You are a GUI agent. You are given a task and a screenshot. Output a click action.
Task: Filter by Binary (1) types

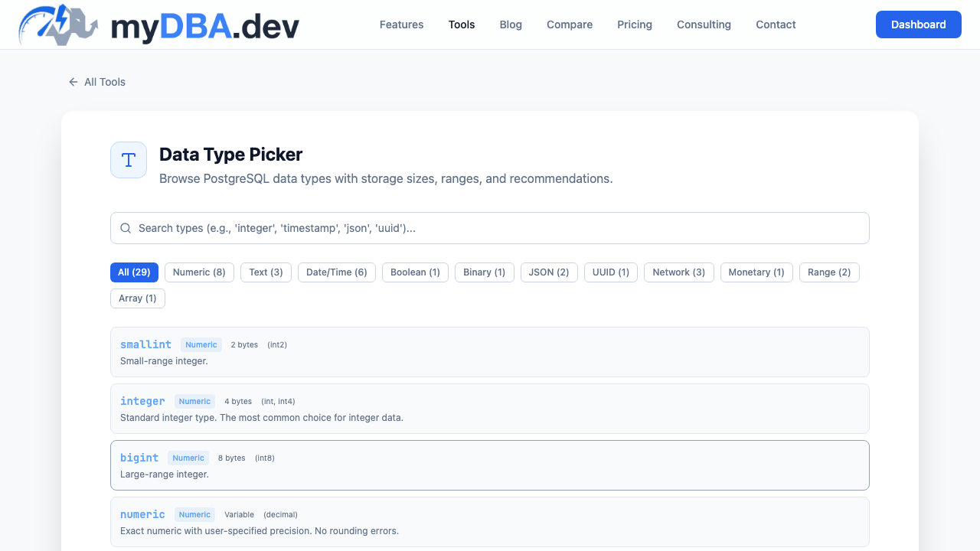tap(485, 272)
